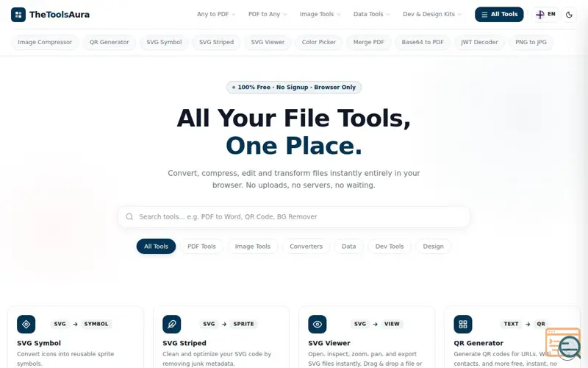
Task: Select the Data filter tab
Action: (348, 247)
